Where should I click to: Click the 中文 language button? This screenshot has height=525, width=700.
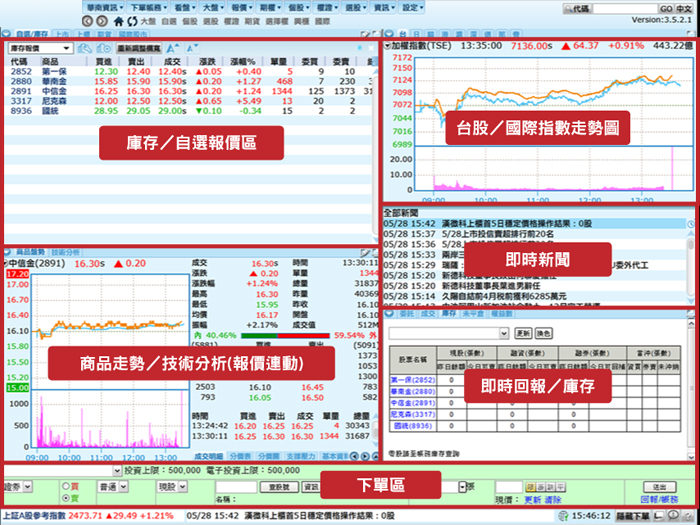coord(683,8)
